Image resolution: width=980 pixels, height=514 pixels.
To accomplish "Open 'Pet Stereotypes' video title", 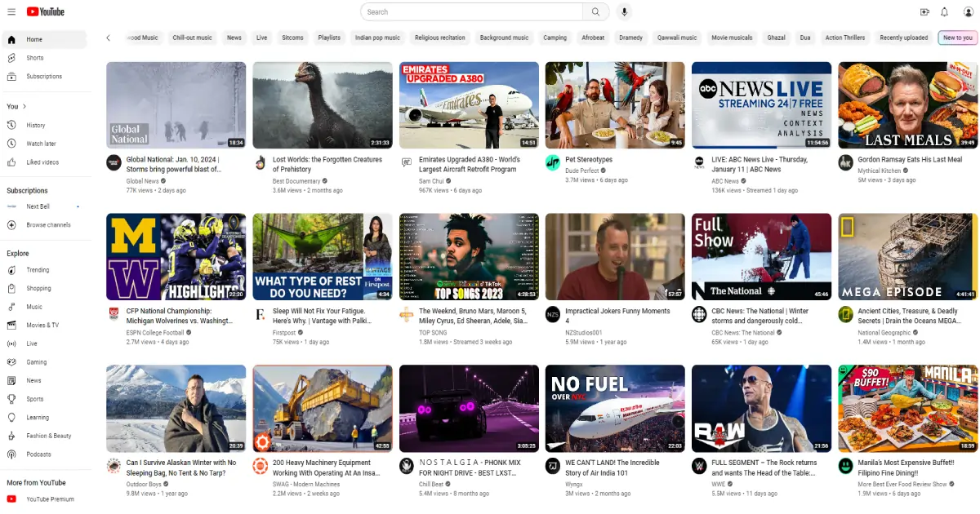I will pyautogui.click(x=589, y=160).
